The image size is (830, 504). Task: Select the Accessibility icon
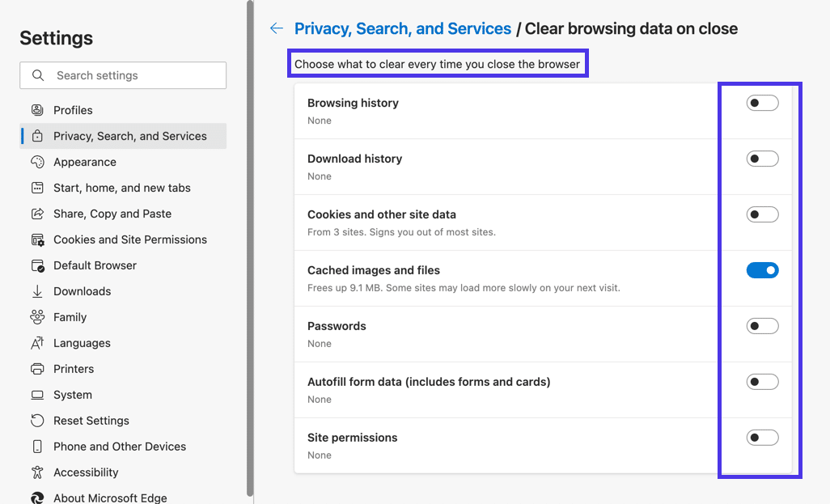(x=36, y=472)
